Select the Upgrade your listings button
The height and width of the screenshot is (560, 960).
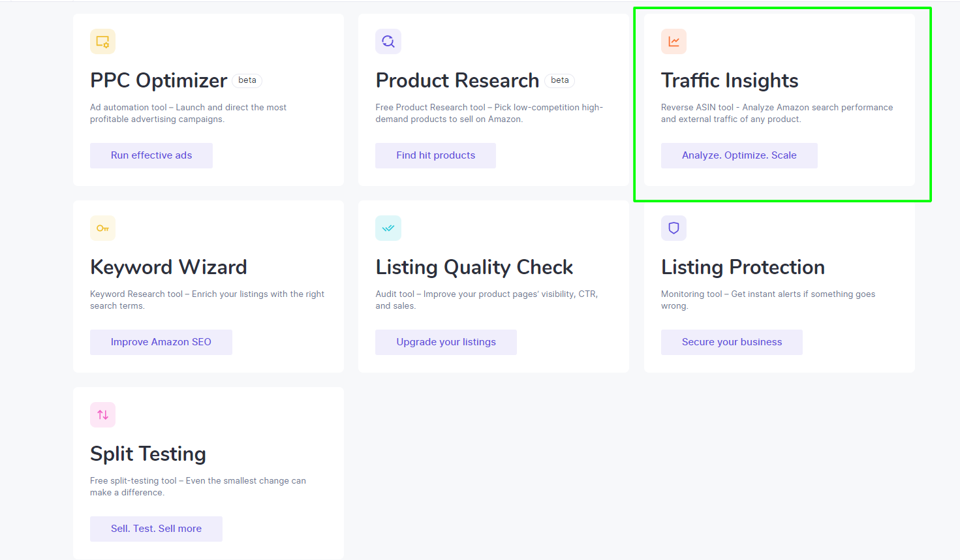[x=446, y=342]
